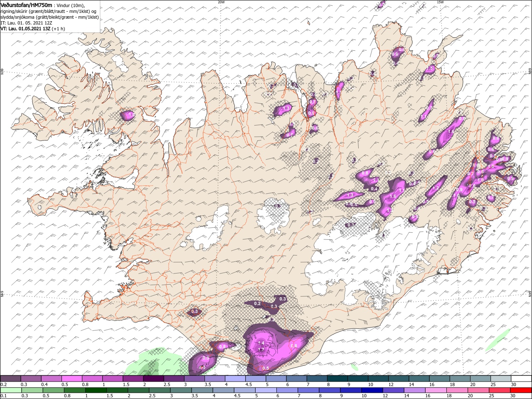532x399 pixels.
Task: Click the 'IT: Lau. 01. 05. 2021 12Z' line
Action: (x=26, y=23)
